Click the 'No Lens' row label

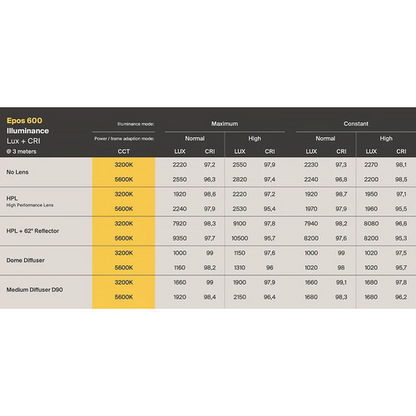[x=17, y=172]
